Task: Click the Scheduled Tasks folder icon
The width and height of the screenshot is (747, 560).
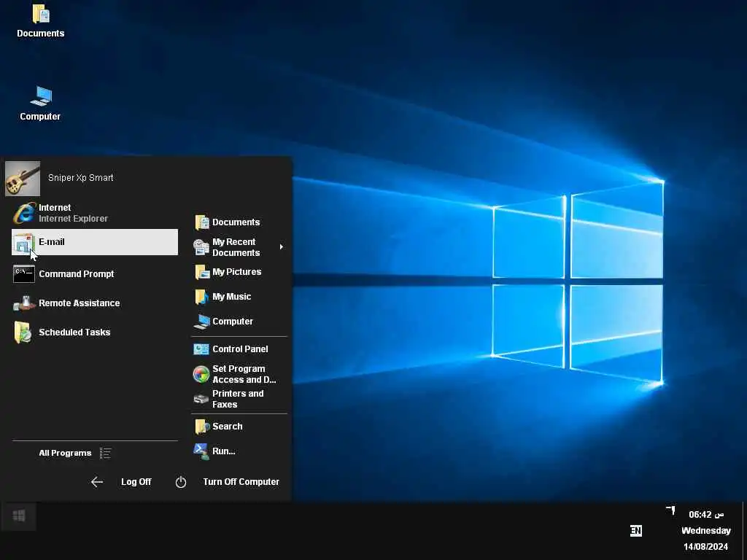Action: 23,332
